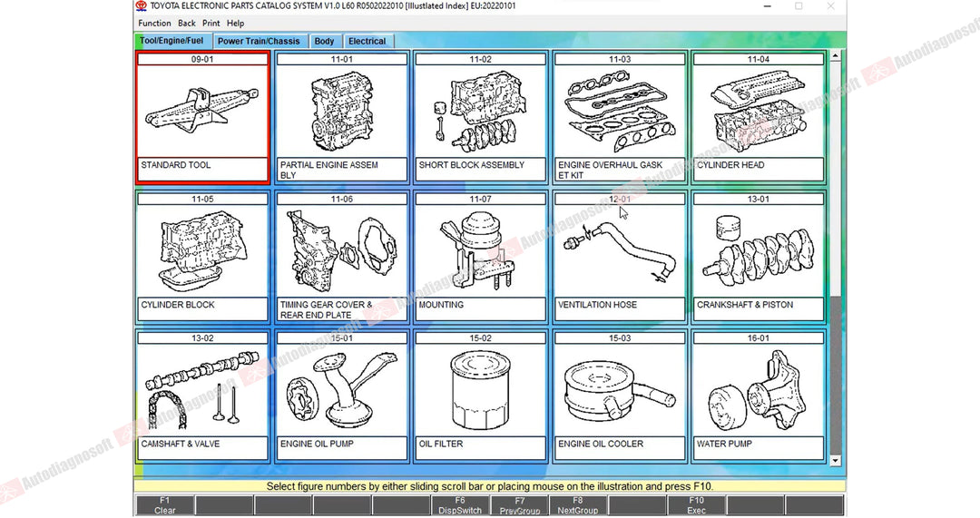Open the Function menu
The image size is (980, 518).
pos(154,23)
